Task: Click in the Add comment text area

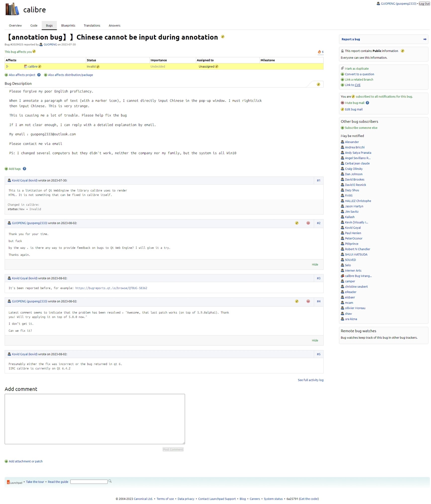Action: (95, 419)
